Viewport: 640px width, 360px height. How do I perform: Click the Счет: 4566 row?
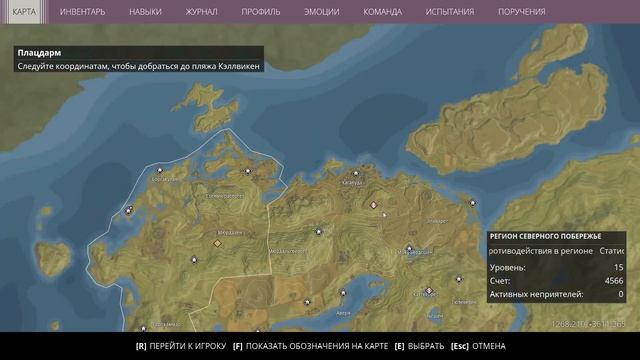pos(556,281)
